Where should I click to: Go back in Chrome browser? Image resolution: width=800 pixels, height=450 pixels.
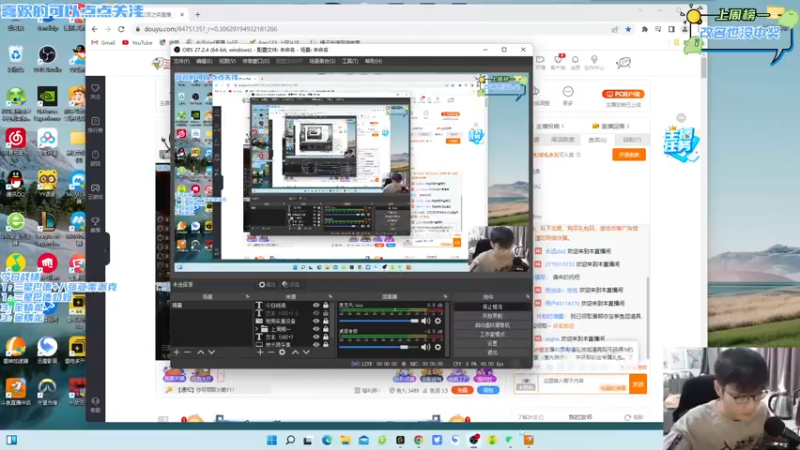(x=94, y=29)
